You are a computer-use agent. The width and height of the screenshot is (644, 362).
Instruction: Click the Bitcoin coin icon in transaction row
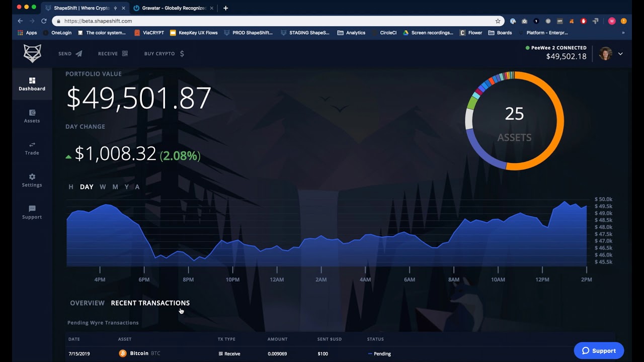(x=123, y=353)
